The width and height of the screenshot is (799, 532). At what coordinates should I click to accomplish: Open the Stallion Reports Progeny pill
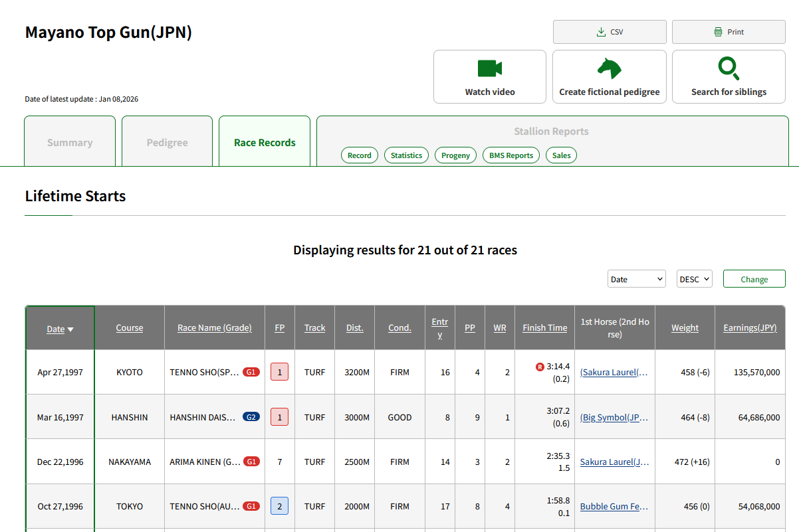click(455, 155)
